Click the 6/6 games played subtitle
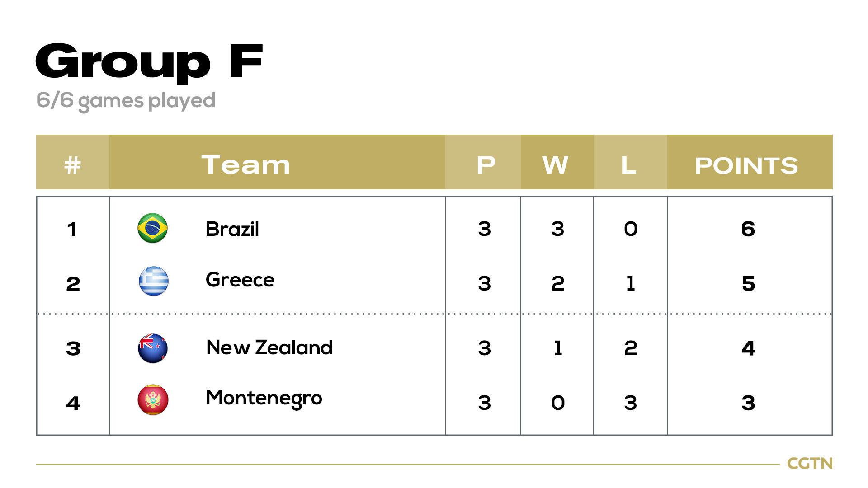The width and height of the screenshot is (868, 488). 126,101
